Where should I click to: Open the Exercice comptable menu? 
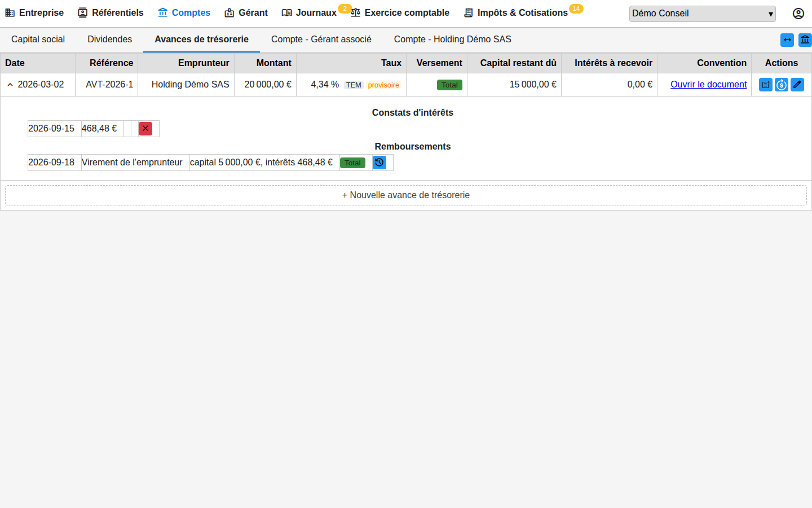[400, 12]
